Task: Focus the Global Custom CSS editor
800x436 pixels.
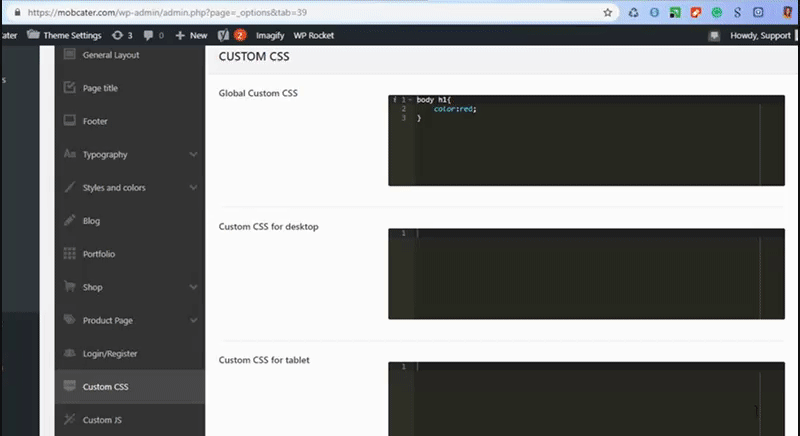Action: coord(586,140)
